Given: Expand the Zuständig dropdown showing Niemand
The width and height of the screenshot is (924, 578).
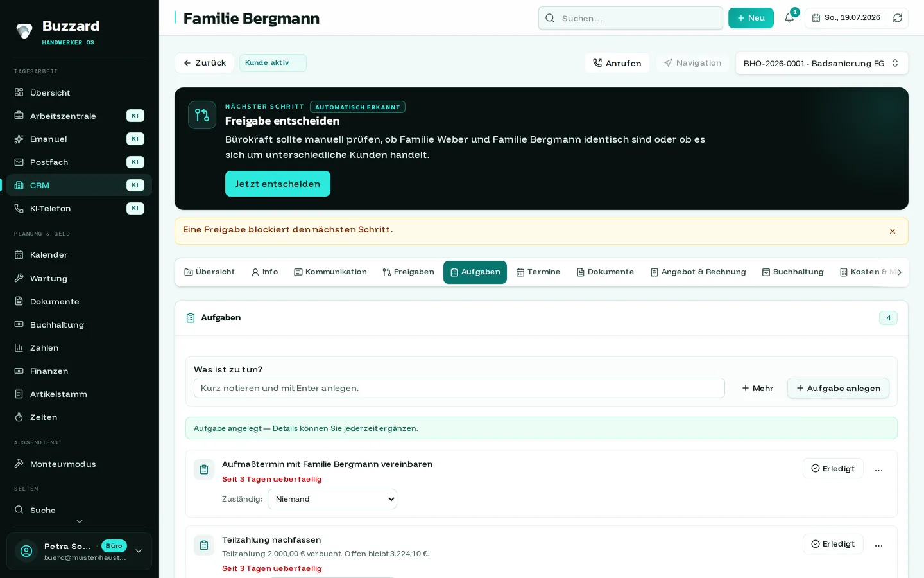Looking at the screenshot, I should pyautogui.click(x=332, y=499).
